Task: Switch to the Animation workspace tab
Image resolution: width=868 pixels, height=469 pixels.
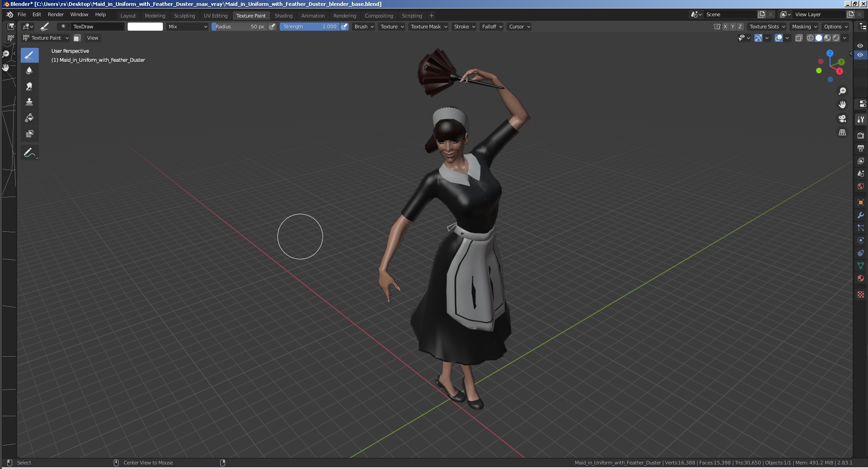Action: (313, 15)
